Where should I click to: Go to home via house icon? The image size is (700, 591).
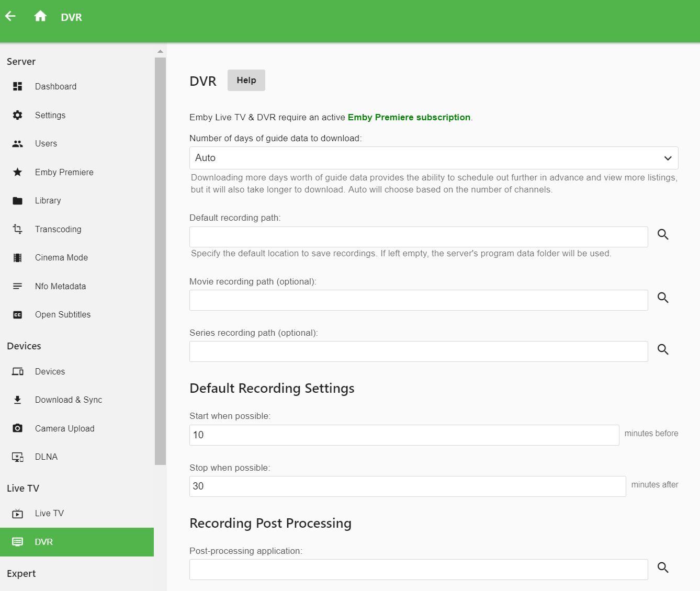[x=40, y=16]
